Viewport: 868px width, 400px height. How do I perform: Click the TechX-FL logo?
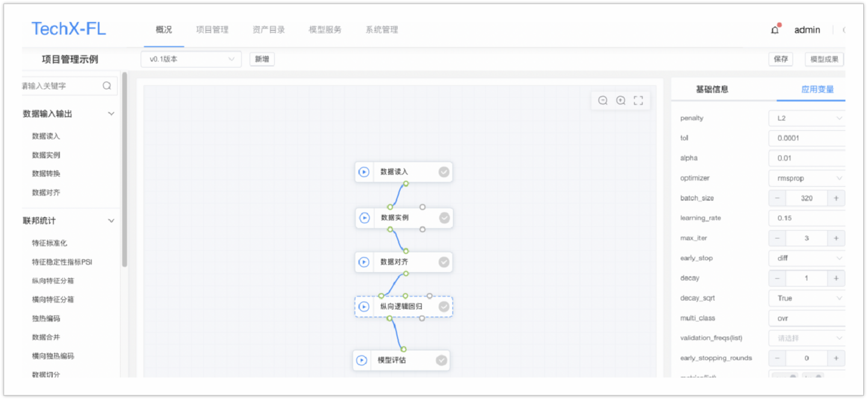[x=69, y=28]
